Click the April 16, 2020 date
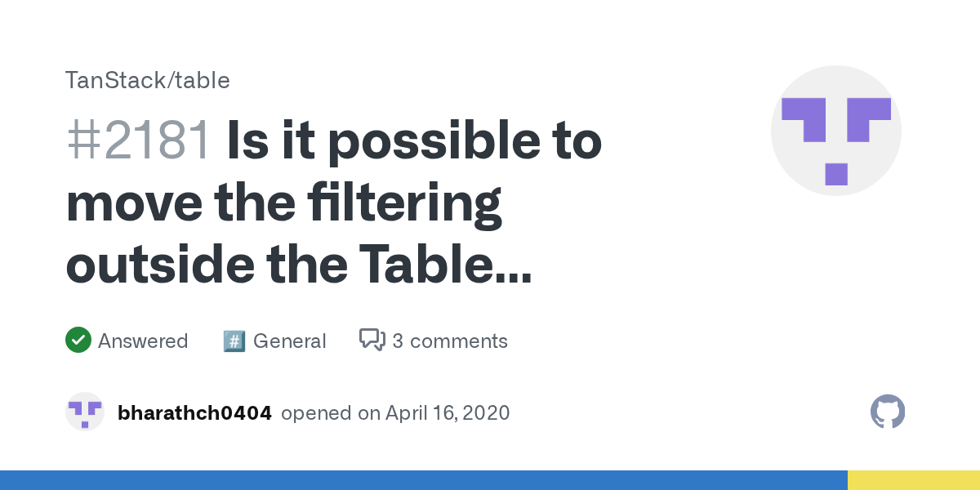This screenshot has height=490, width=980. point(448,413)
